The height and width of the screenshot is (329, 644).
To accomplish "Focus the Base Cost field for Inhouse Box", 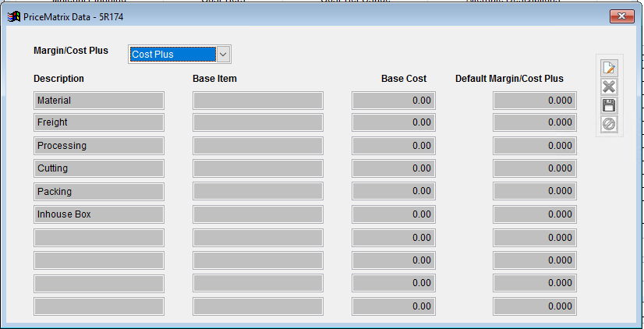I will pos(393,214).
